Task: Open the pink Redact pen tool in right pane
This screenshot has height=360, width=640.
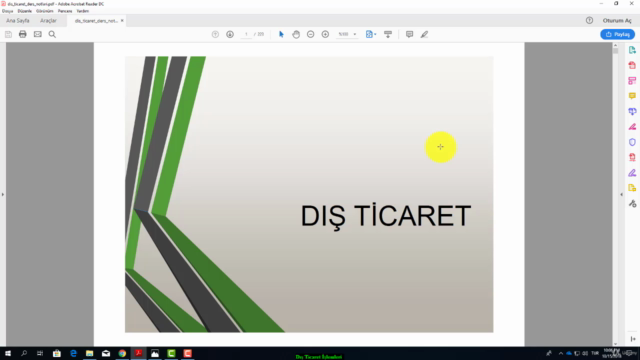Action: (632, 127)
